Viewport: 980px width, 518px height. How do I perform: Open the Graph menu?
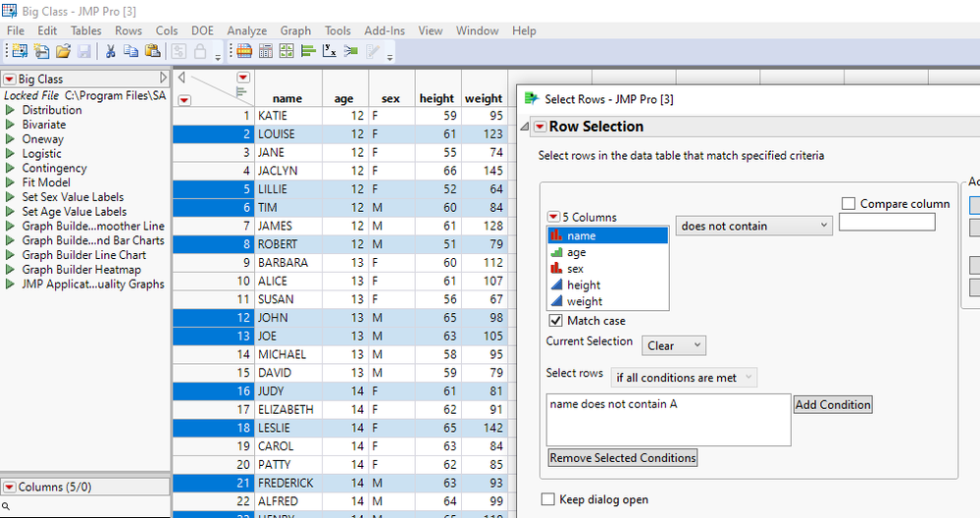295,30
